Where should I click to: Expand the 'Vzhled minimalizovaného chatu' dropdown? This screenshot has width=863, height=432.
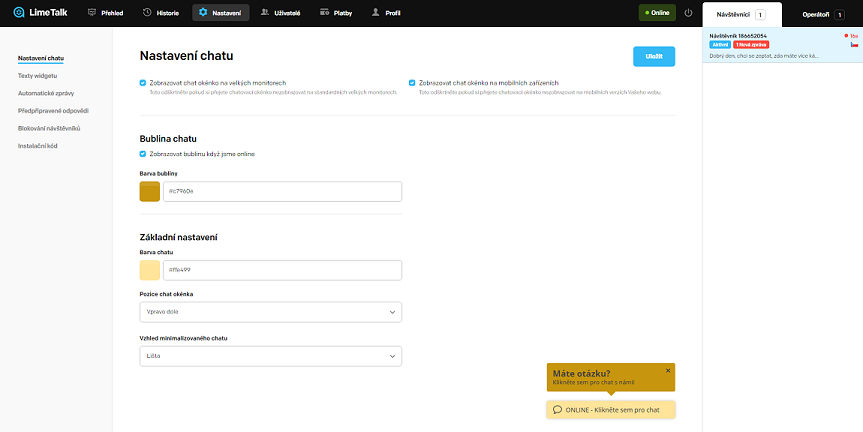click(270, 355)
